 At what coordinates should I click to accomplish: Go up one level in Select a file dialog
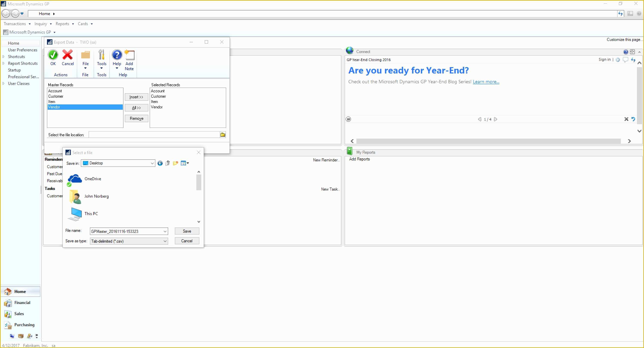168,163
